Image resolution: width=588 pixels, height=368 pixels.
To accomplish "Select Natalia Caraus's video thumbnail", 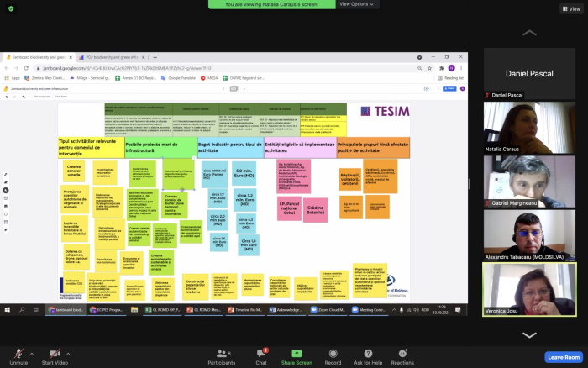I will point(529,128).
